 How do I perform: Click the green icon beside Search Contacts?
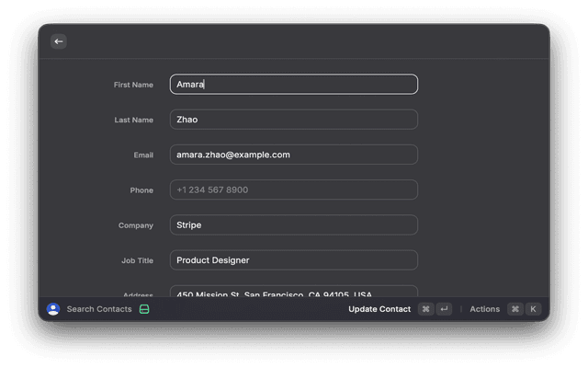pos(143,309)
